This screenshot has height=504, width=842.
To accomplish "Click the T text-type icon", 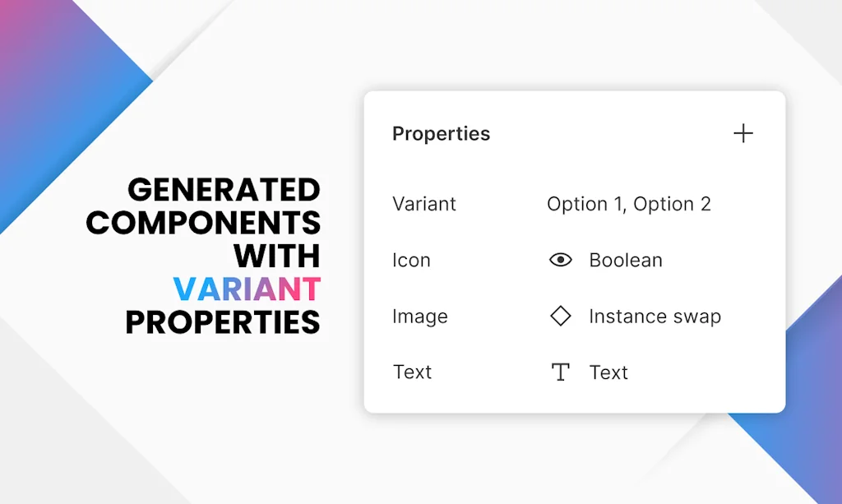I will (560, 372).
